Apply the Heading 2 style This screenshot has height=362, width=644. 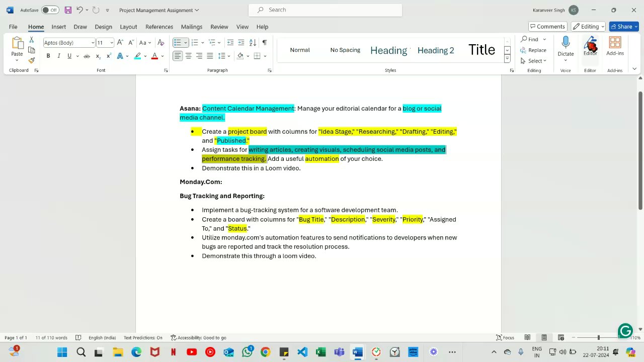coord(436,50)
